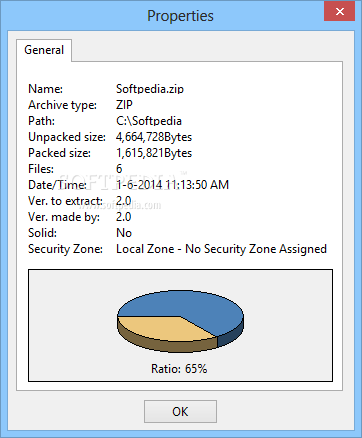Click the unpacked size 4,664,728Bytes
362x438 pixels.
pyautogui.click(x=154, y=137)
